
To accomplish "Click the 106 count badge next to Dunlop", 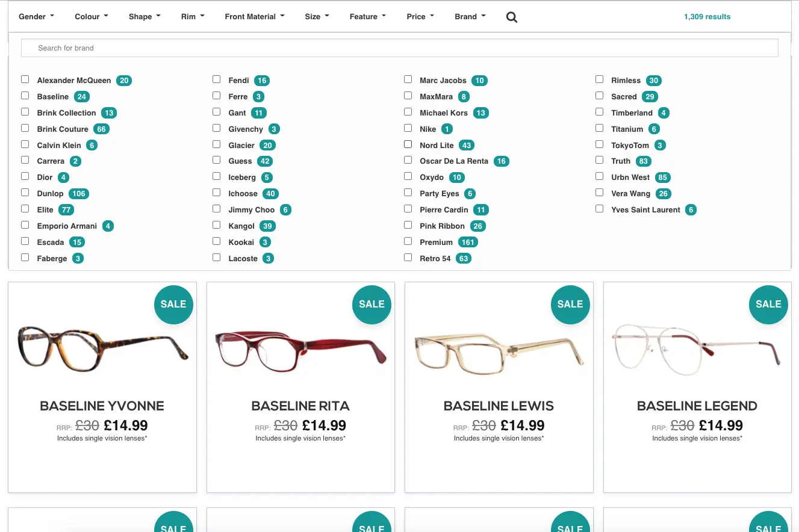I will pos(78,194).
